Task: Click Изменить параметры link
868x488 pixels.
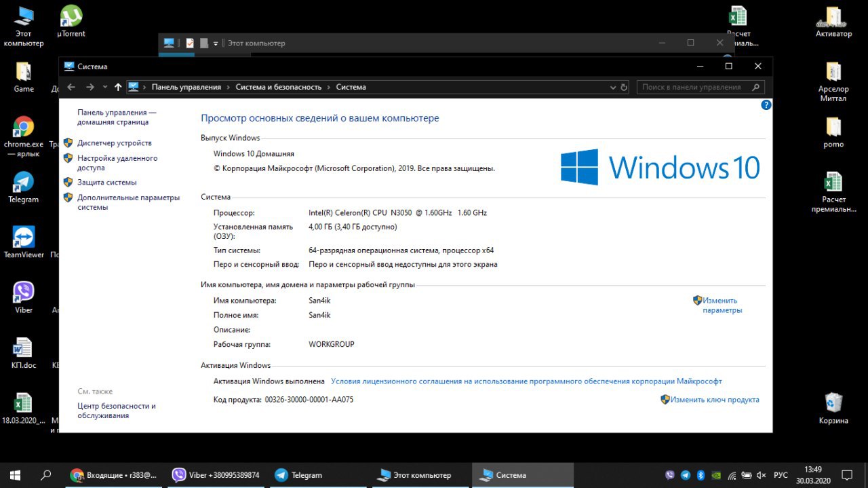Action: coord(722,305)
